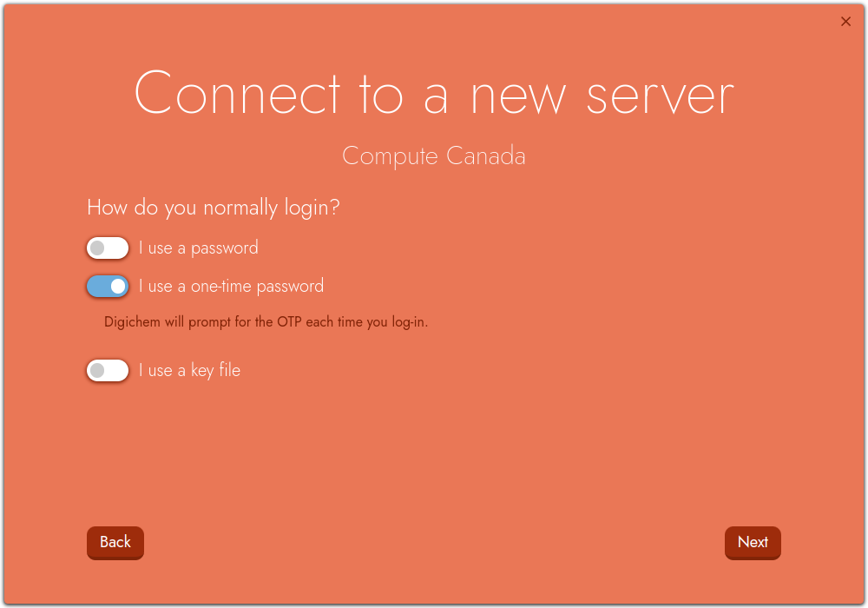868x608 pixels.
Task: Choose password as the login method
Action: coord(108,248)
